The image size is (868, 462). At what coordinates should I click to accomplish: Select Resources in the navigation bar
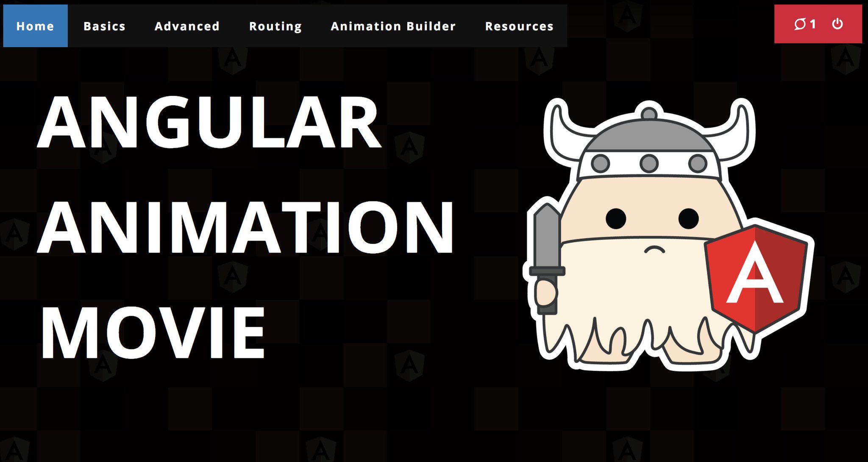[519, 26]
